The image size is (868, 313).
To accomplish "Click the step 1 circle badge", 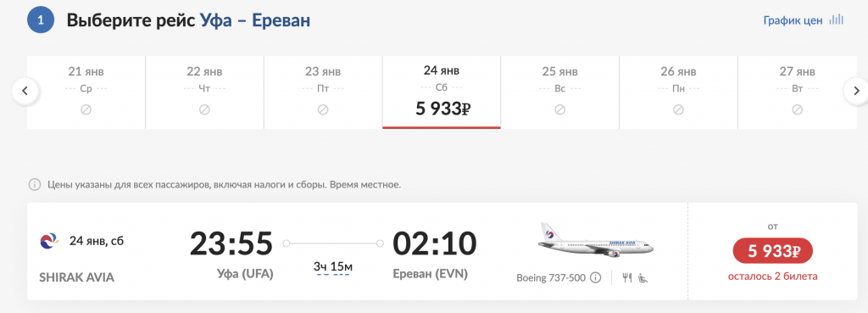I will pos(41,20).
